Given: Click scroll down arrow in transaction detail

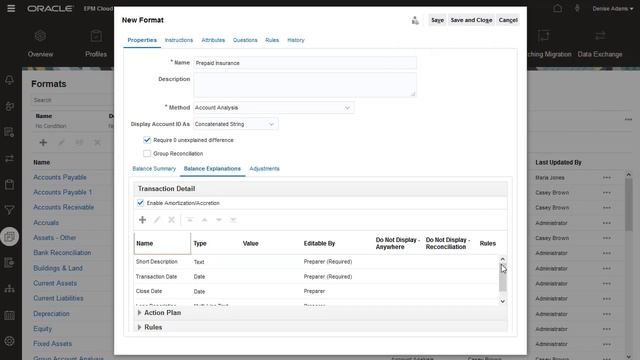Looking at the screenshot, I should click(503, 301).
